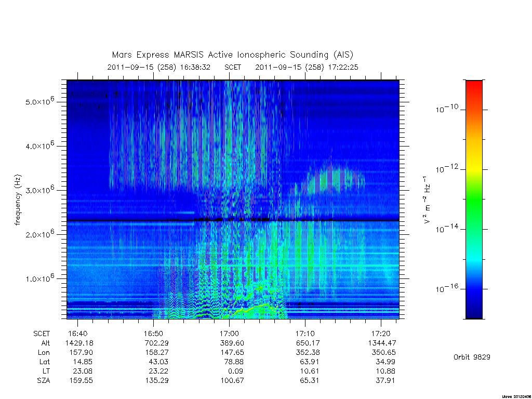Image resolution: width=532 pixels, height=399 pixels.
Task: Click the 'frequency (Hz)' axis label
Action: 18,200
